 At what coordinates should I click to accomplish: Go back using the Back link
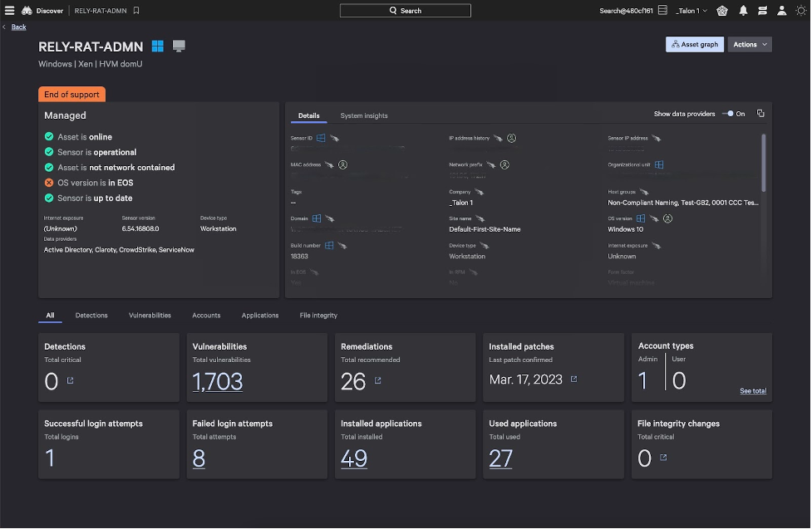pyautogui.click(x=18, y=27)
